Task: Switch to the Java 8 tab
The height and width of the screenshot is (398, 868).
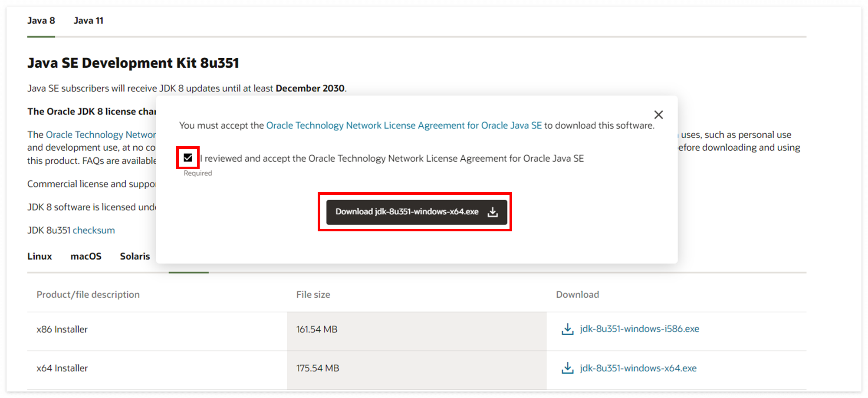Action: pyautogui.click(x=41, y=20)
